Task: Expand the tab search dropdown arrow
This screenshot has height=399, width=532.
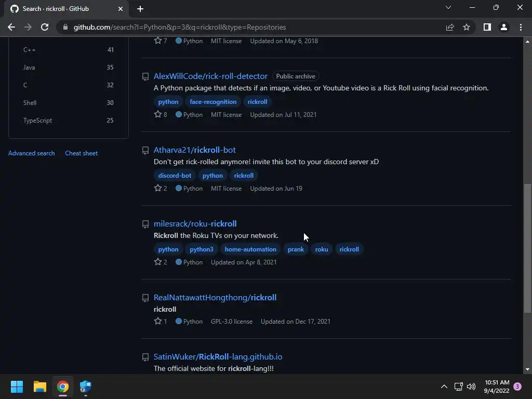Action: point(448,7)
